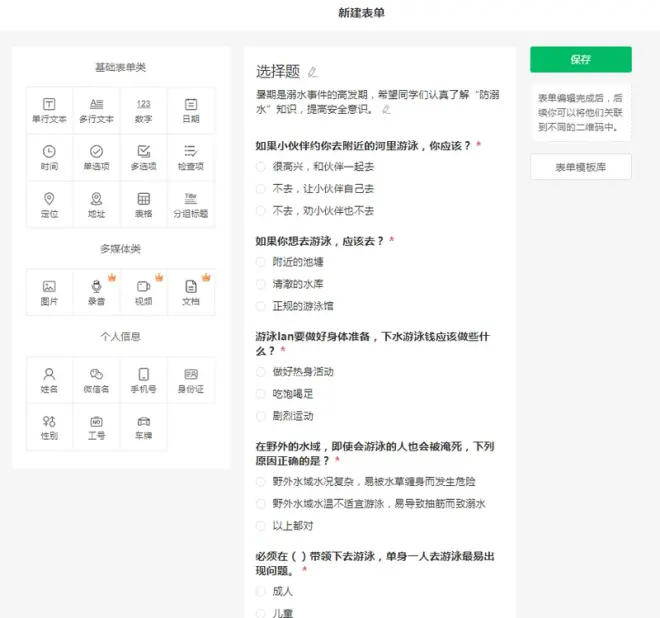The image size is (660, 618).
Task: Select option 不去，劝小伙伴也不去
Action: (261, 211)
